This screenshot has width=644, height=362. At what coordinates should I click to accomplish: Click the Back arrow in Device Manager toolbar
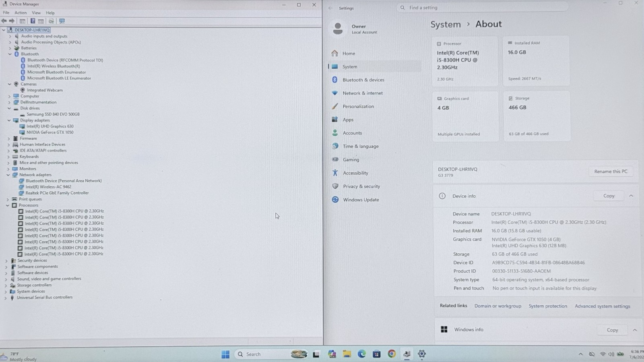coord(4,21)
